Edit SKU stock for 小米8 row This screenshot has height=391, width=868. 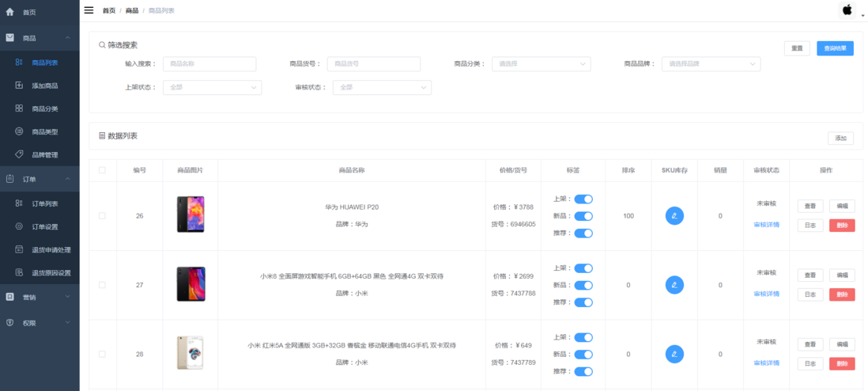(x=674, y=285)
